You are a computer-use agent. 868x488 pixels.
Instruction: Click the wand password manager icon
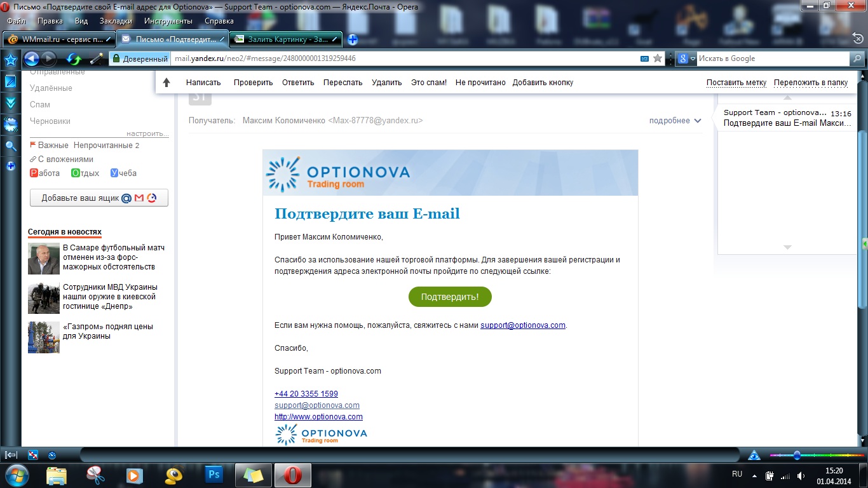(96, 59)
